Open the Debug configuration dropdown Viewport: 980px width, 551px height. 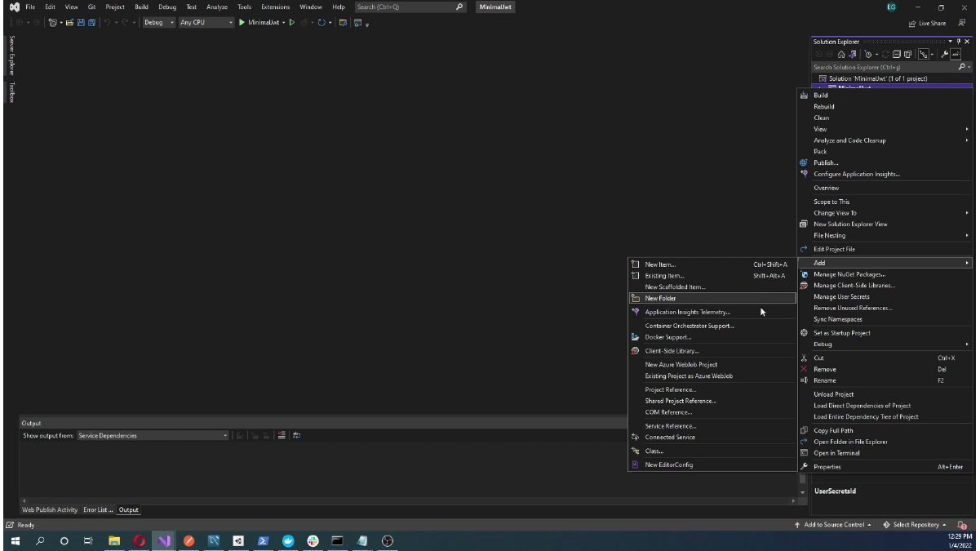point(159,23)
